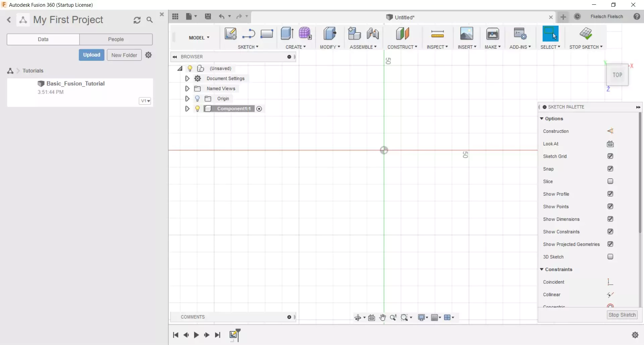Viewport: 644px width, 345px height.
Task: Click the Create Form sculpt icon
Action: [305, 33]
